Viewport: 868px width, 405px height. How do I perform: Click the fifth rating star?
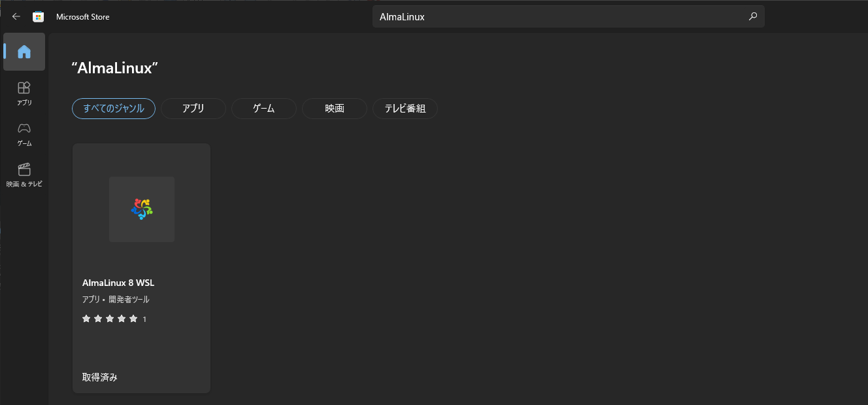coord(133,318)
